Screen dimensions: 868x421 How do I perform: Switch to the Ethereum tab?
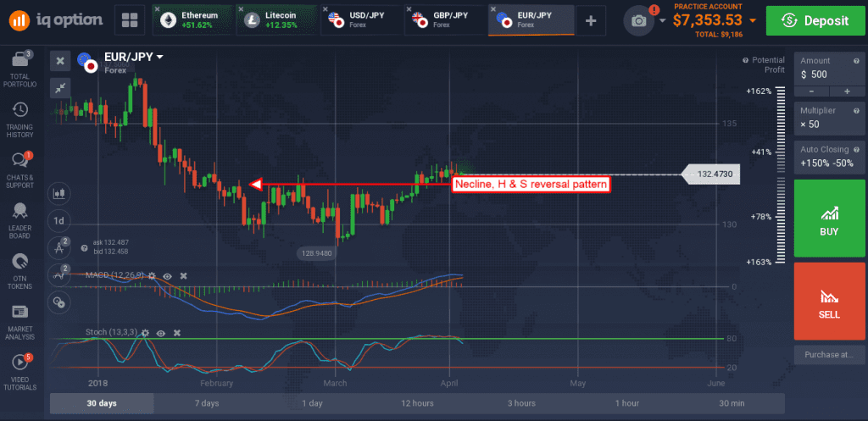pyautogui.click(x=193, y=20)
